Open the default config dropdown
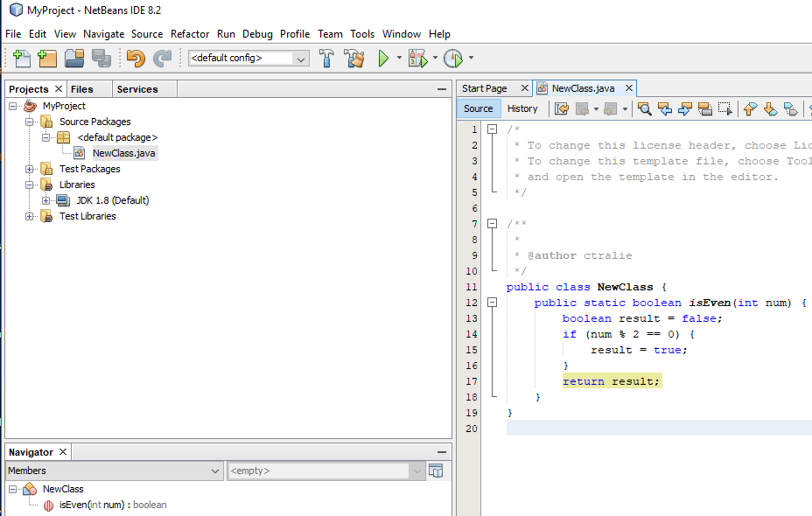The image size is (812, 516). tap(301, 59)
